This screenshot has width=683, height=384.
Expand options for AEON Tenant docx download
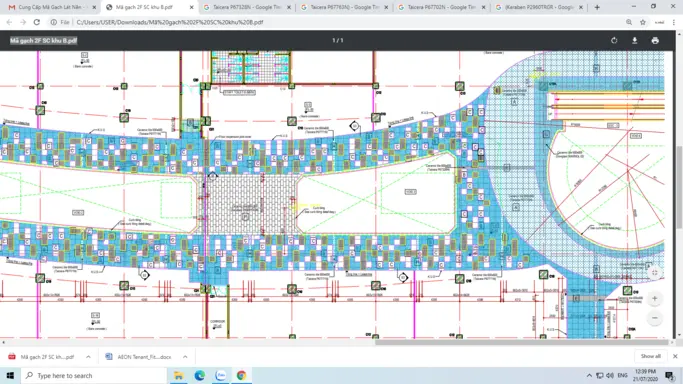tap(185, 357)
